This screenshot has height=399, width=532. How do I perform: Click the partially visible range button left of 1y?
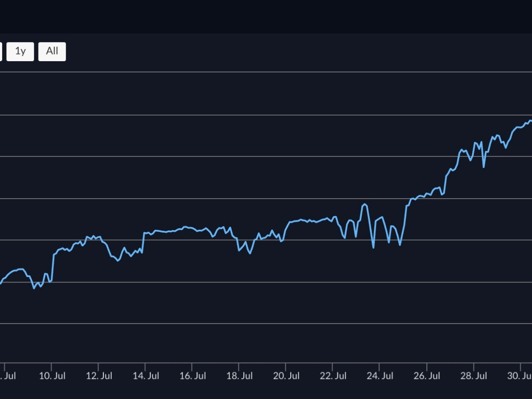click(1, 51)
